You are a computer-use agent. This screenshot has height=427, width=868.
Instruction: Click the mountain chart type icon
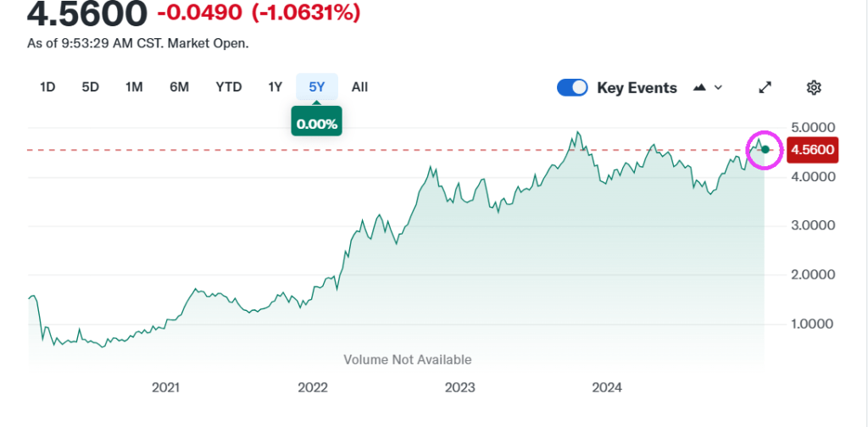(x=700, y=87)
